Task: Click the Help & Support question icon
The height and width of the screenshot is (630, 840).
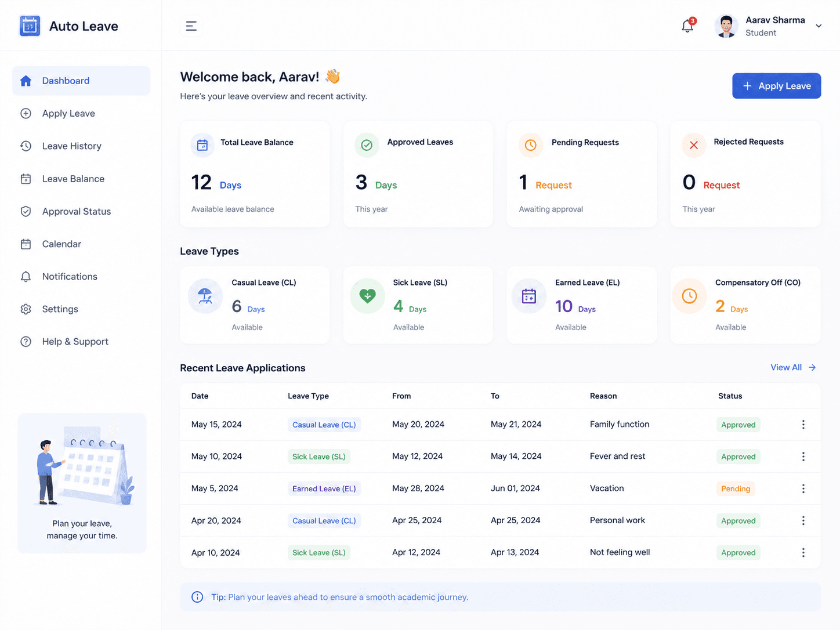Action: click(26, 342)
